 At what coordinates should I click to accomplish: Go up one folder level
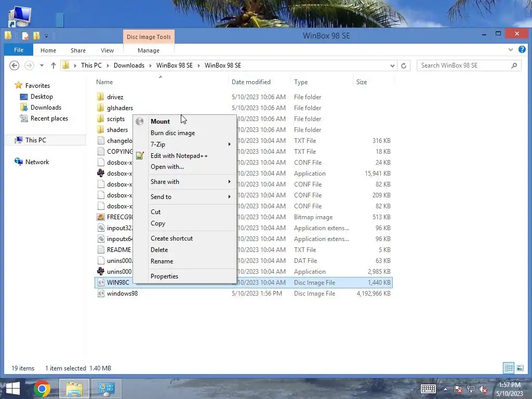[54, 65]
